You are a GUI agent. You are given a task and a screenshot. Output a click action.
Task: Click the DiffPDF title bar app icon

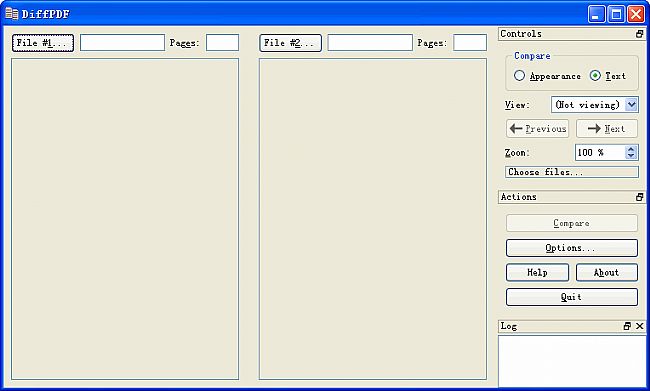pyautogui.click(x=12, y=14)
